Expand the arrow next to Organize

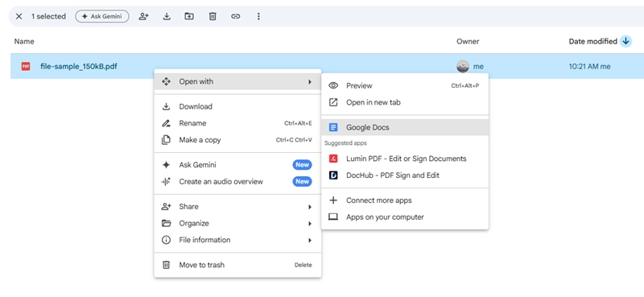[310, 224]
